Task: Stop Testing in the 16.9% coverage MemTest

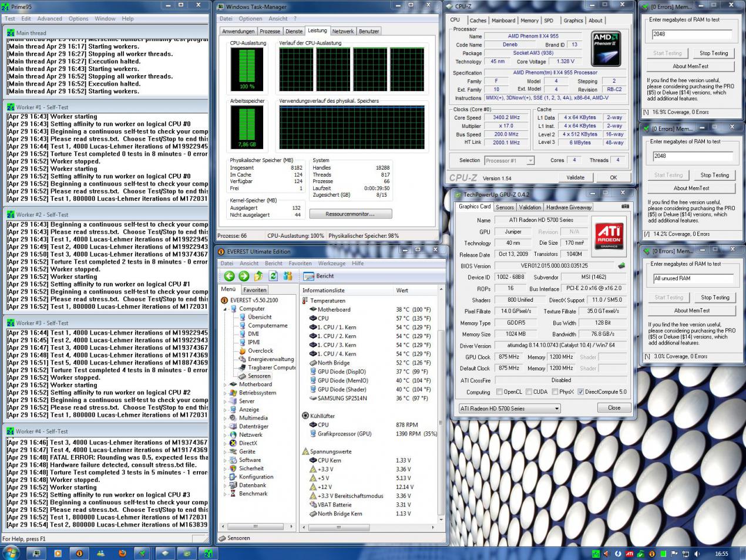Action: [x=714, y=53]
